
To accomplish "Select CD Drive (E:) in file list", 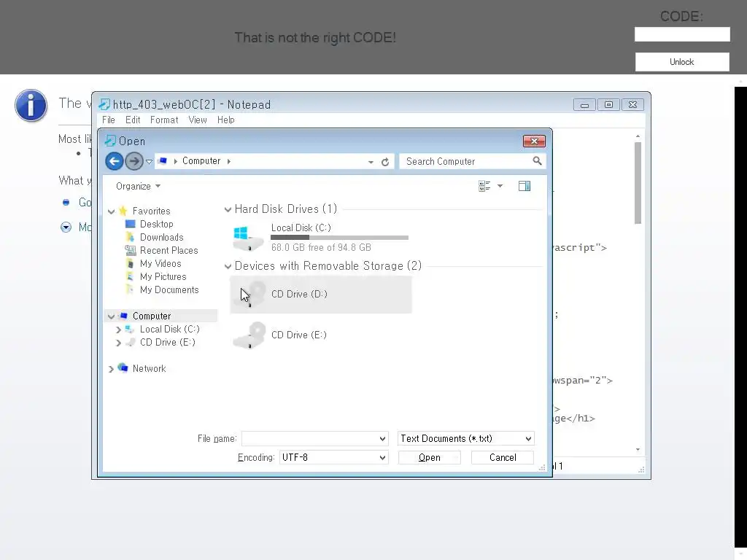I will coord(321,335).
